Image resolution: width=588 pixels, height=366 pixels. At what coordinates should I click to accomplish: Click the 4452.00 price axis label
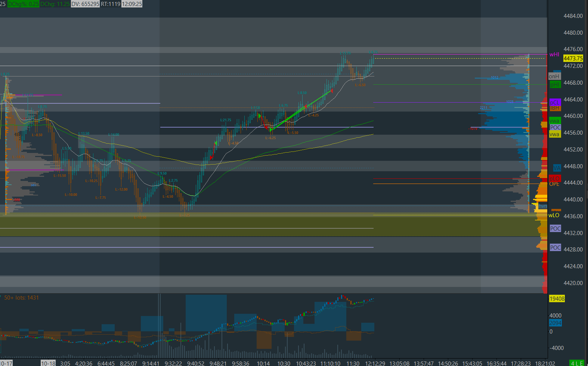pyautogui.click(x=573, y=150)
